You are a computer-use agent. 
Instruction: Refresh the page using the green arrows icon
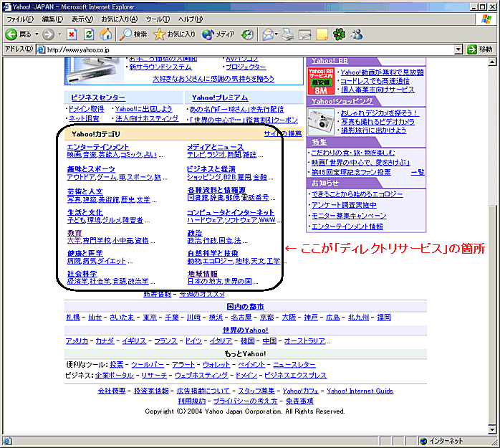coord(89,34)
